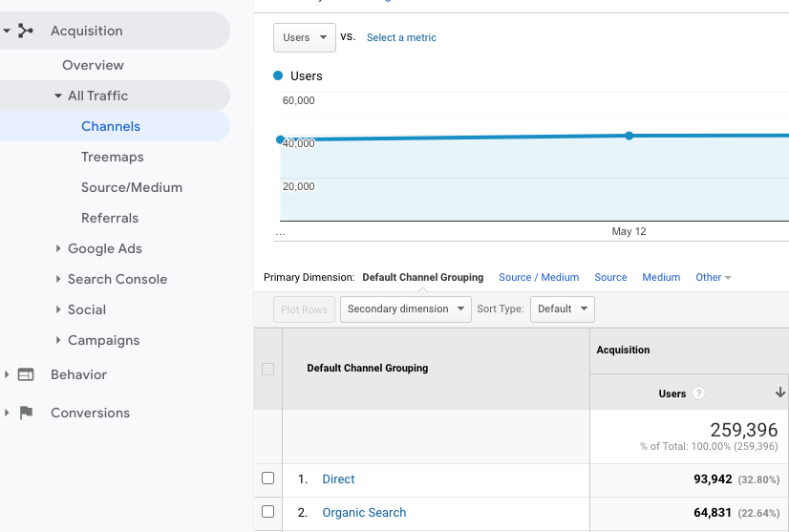The image size is (789, 532).
Task: Open the Organic Search channel link
Action: pyautogui.click(x=364, y=512)
